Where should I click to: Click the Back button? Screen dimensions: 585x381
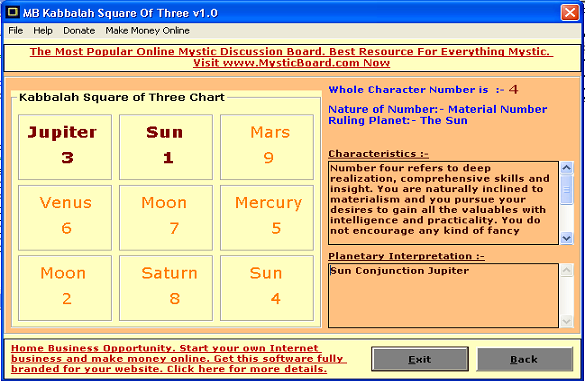[x=525, y=359]
